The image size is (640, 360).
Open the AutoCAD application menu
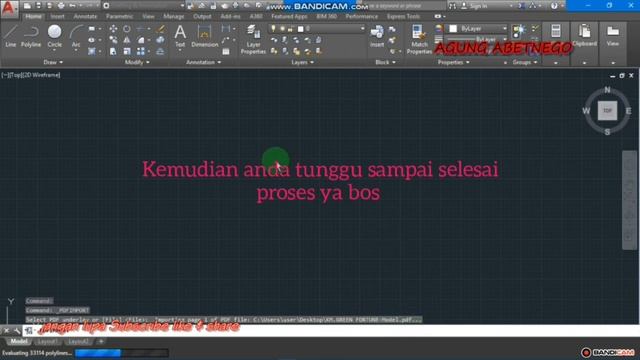click(8, 8)
